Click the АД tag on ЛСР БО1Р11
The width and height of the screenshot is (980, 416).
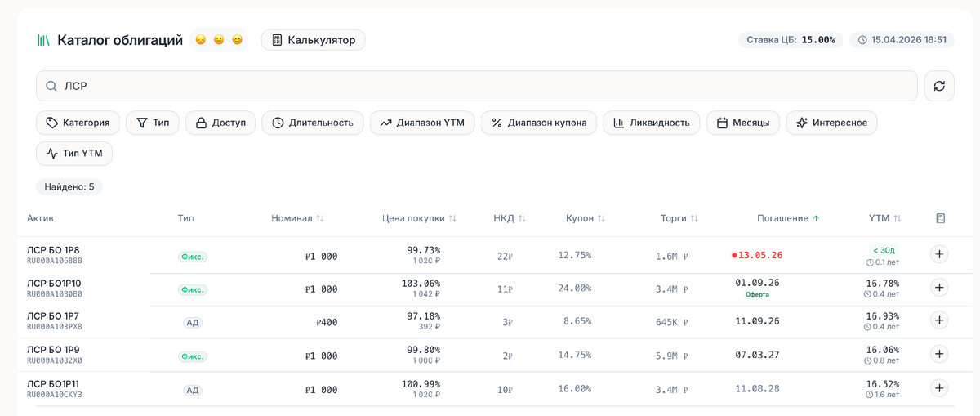(193, 390)
